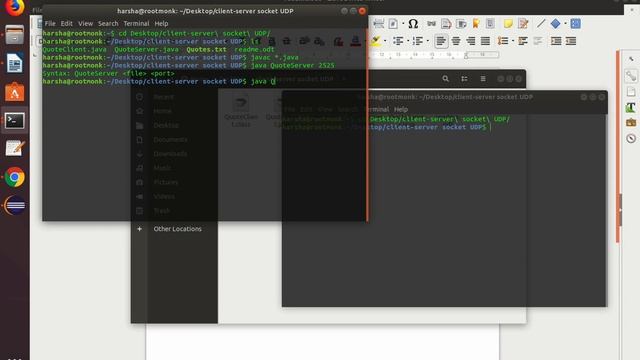
Task: Toggle bullet list in Writer toolbar
Action: [398, 41]
